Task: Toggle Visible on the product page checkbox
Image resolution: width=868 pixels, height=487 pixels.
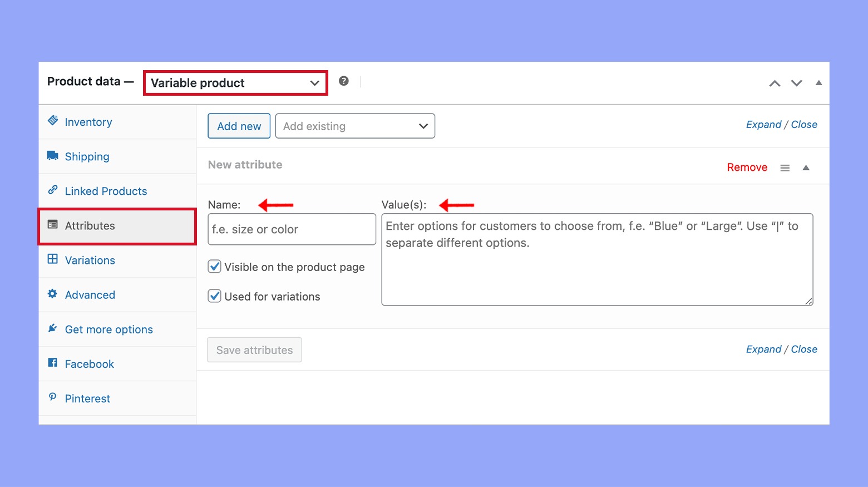Action: [215, 267]
